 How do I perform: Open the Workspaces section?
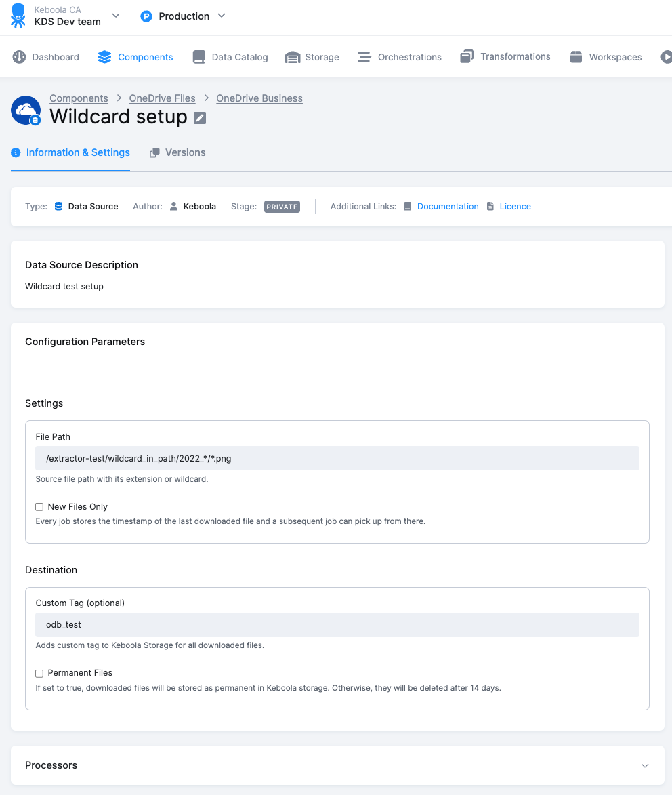click(x=605, y=57)
